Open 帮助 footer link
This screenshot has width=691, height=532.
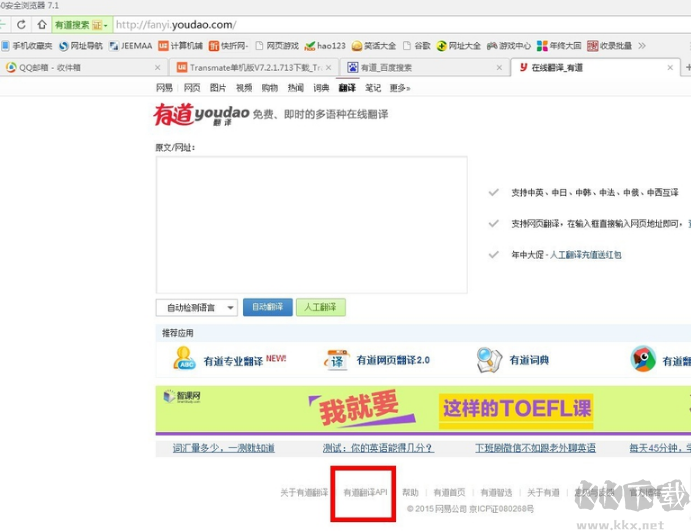coord(410,492)
